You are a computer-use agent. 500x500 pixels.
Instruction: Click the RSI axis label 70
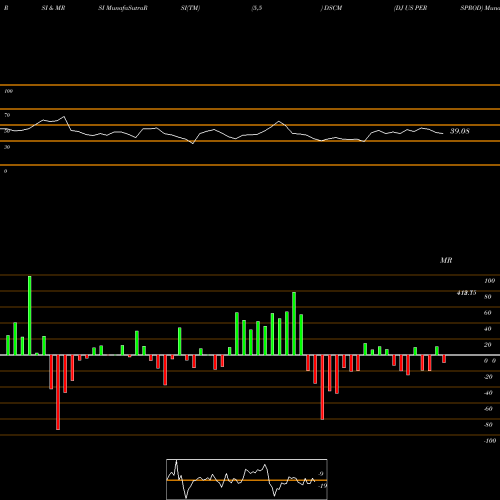coord(7,115)
